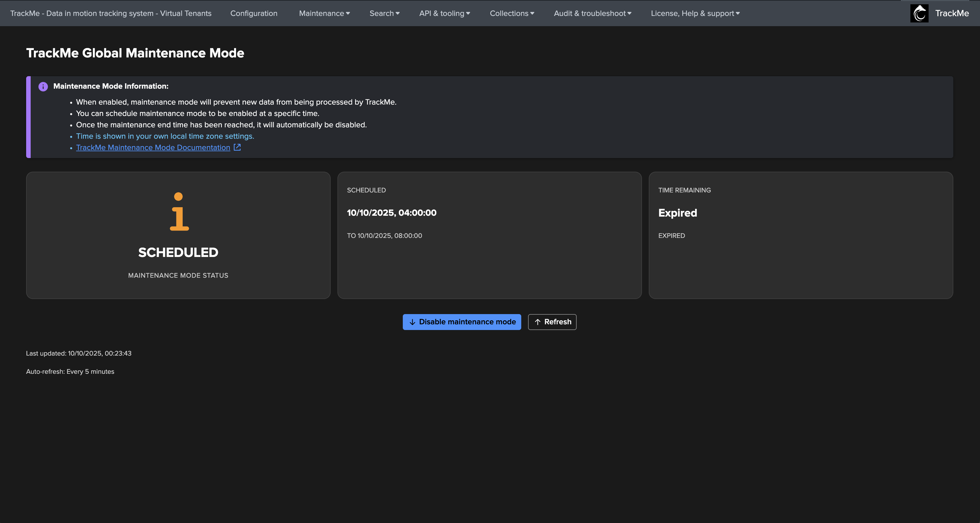Viewport: 980px width, 523px height.
Task: Open the Maintenance dropdown menu
Action: point(324,13)
